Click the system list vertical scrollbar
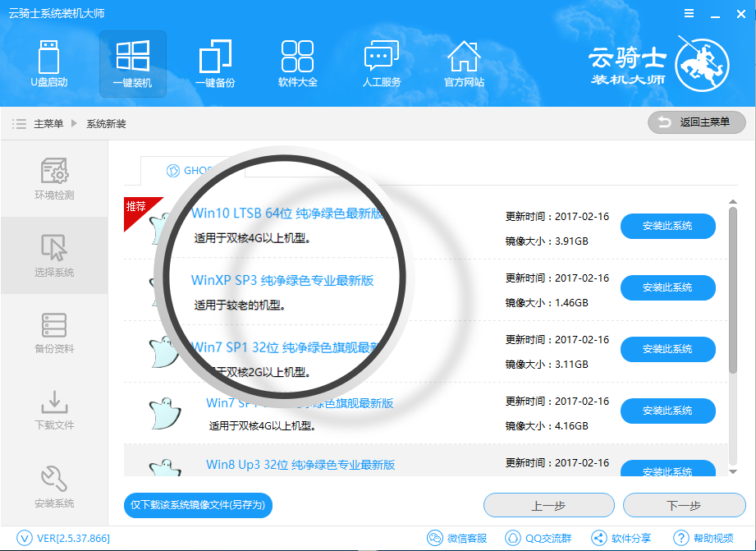 (733, 287)
